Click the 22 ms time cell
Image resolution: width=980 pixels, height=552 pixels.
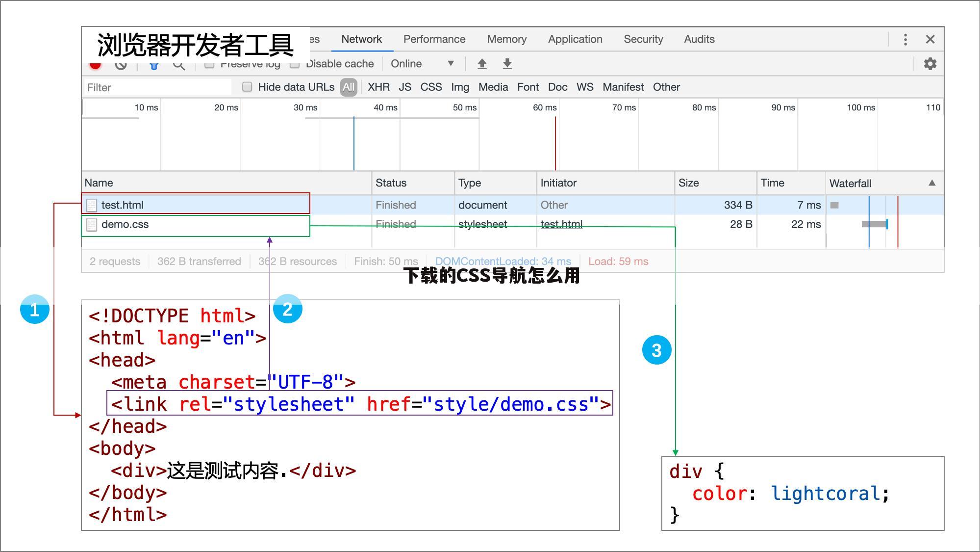click(806, 224)
